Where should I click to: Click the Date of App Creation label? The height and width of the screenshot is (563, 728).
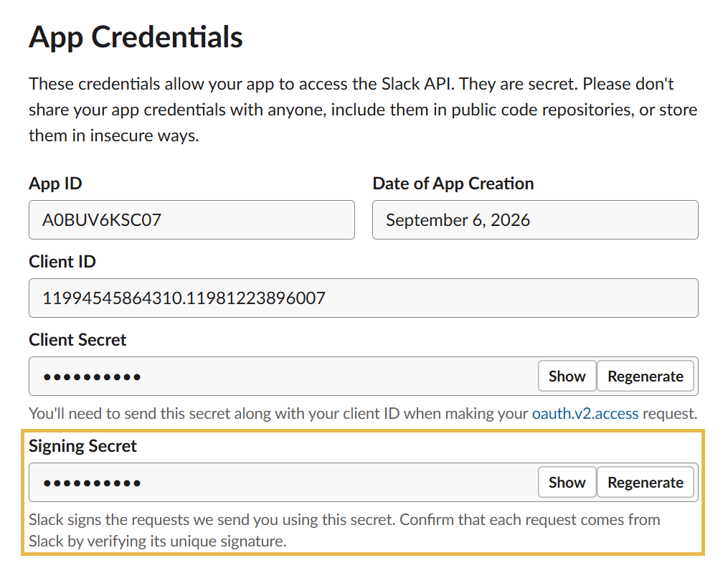(x=453, y=184)
